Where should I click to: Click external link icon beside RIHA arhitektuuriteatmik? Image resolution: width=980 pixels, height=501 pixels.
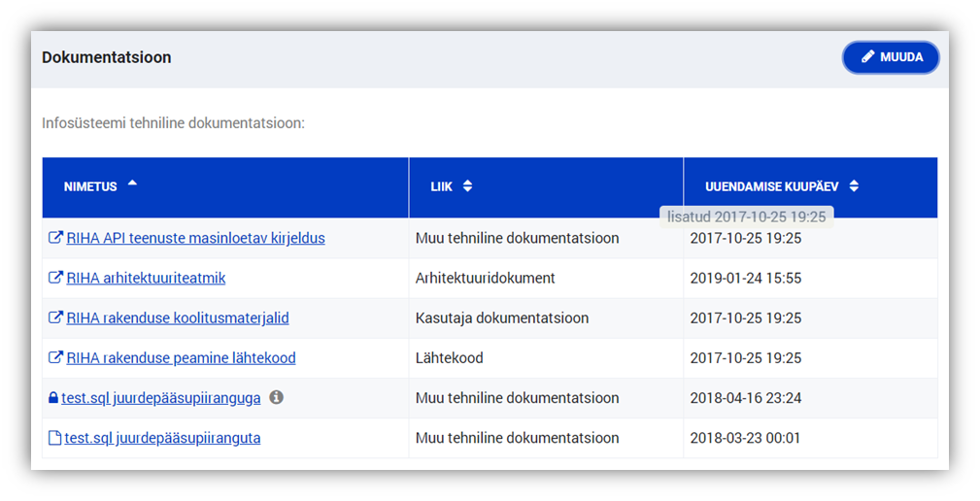[55, 278]
